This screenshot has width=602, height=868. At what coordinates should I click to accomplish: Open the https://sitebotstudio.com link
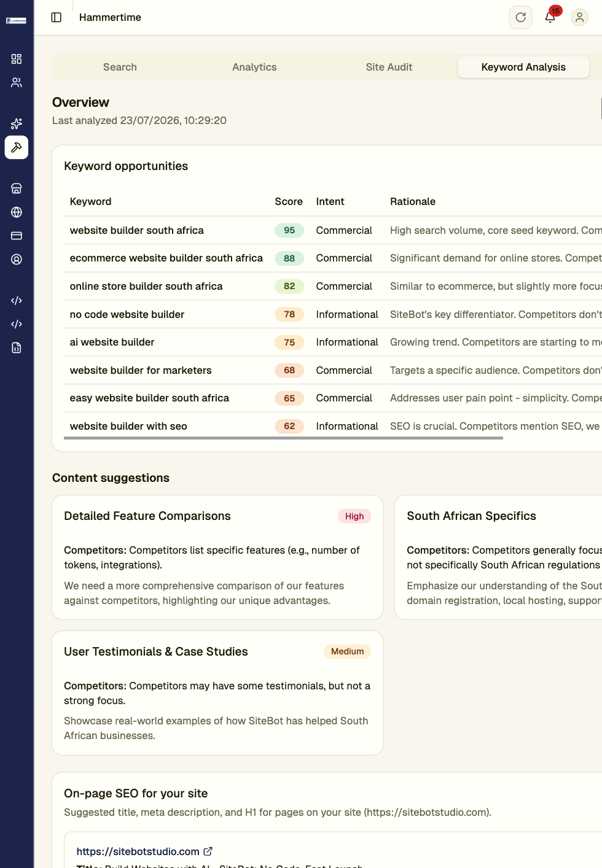[x=138, y=851]
